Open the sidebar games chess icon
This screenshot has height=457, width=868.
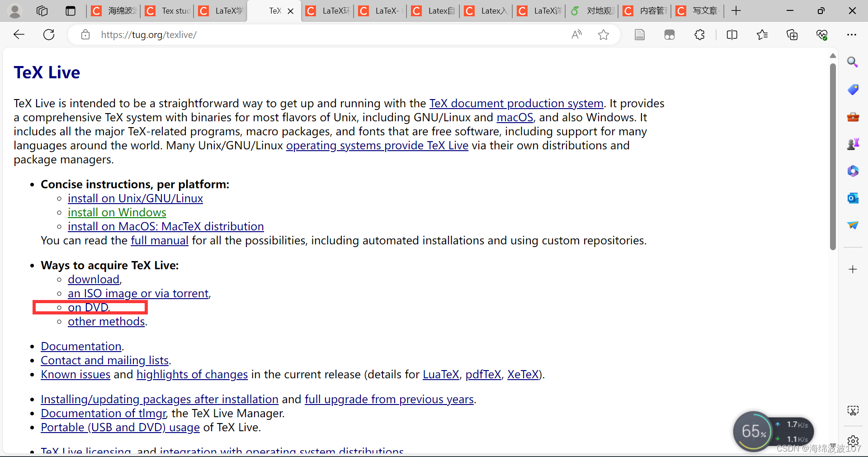853,144
